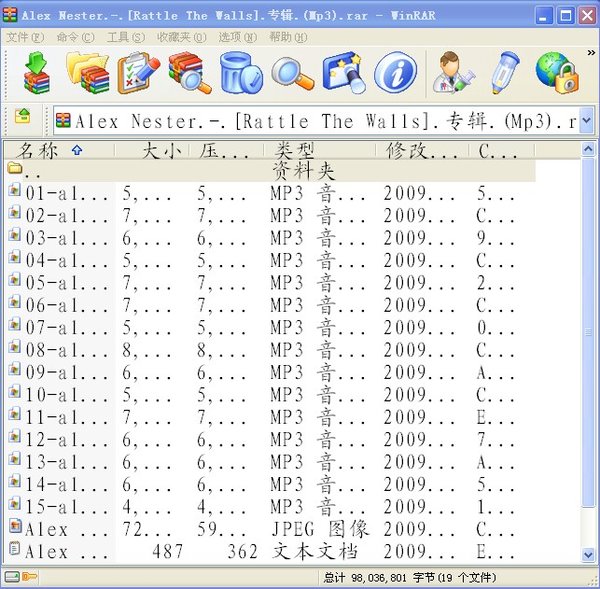Click the key password icon in status bar
Viewport: 600px width, 589px height.
[29, 576]
